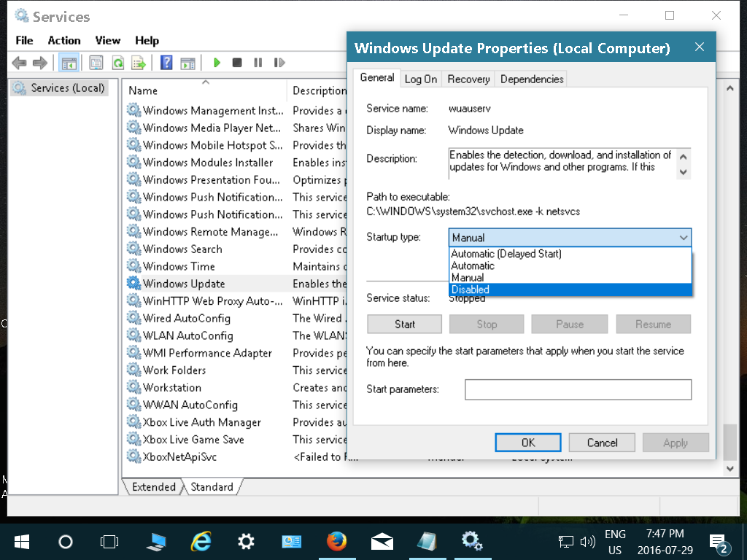Click the Stop Service toolbar icon
Image resolution: width=747 pixels, height=560 pixels.
tap(237, 63)
